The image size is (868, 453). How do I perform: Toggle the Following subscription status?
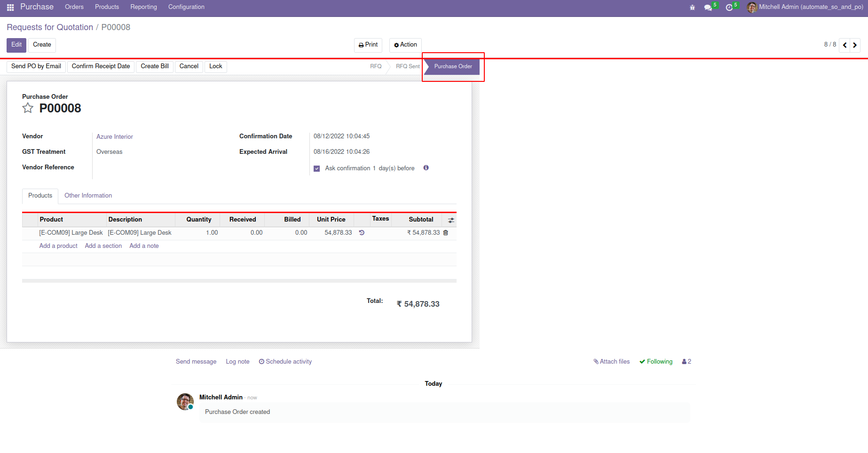click(x=656, y=362)
